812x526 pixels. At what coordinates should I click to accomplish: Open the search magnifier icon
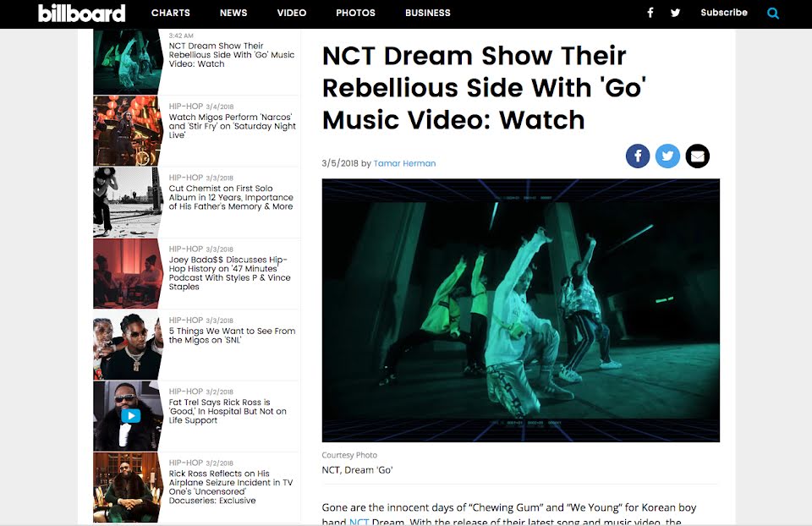point(772,14)
